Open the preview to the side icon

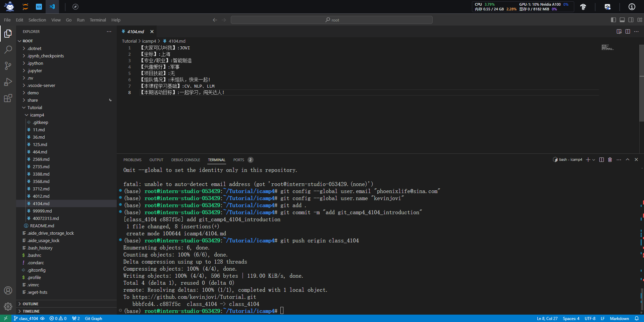pos(619,32)
